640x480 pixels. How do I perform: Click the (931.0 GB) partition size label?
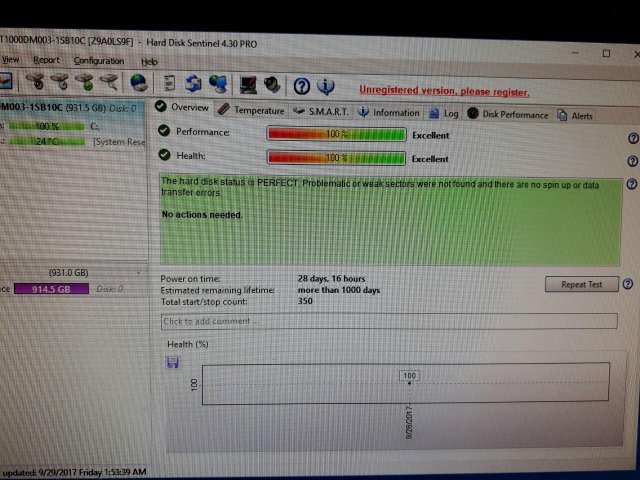(x=69, y=272)
